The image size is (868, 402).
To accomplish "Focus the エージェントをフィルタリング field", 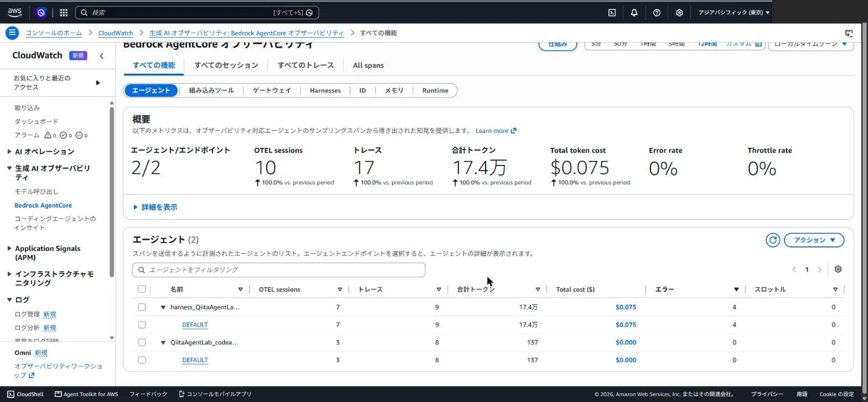I will coord(278,270).
